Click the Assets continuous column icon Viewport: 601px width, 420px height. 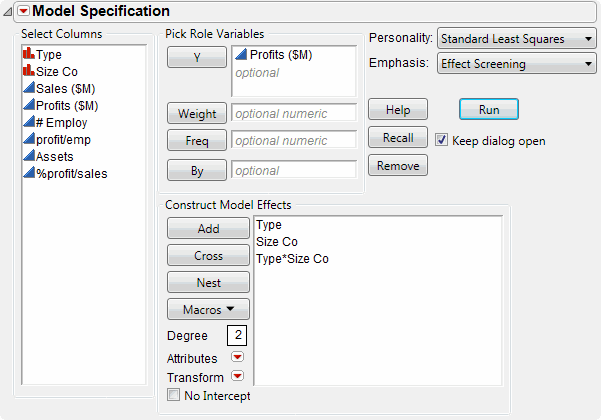click(x=28, y=157)
